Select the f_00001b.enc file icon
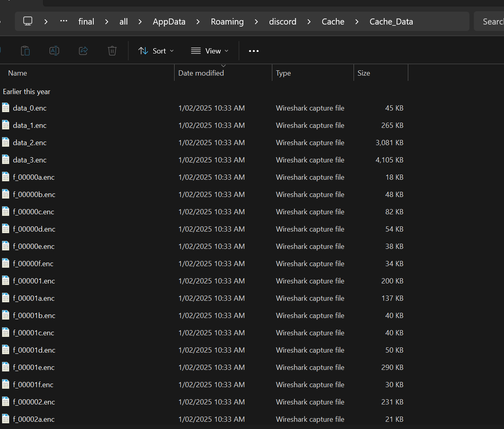The height and width of the screenshot is (429, 504). pos(6,315)
